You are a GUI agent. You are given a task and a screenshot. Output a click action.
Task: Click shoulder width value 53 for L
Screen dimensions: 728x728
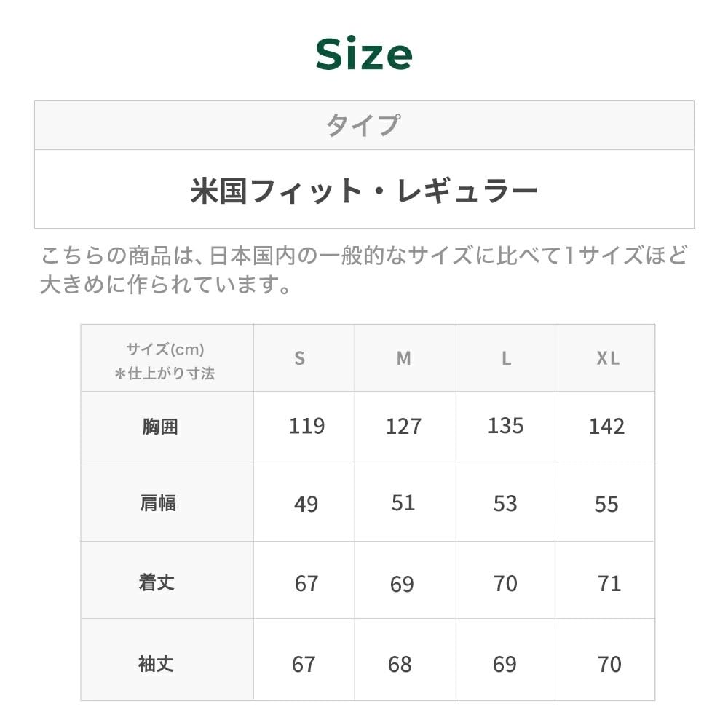(505, 504)
